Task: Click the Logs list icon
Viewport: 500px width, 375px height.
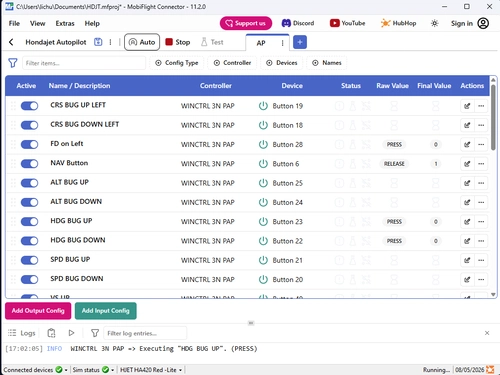Action: (x=12, y=333)
